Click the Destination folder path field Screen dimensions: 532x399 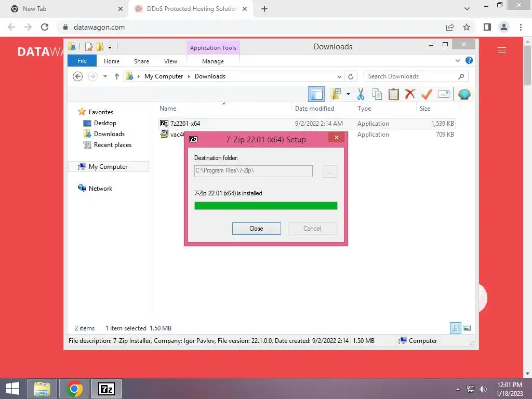pos(254,171)
